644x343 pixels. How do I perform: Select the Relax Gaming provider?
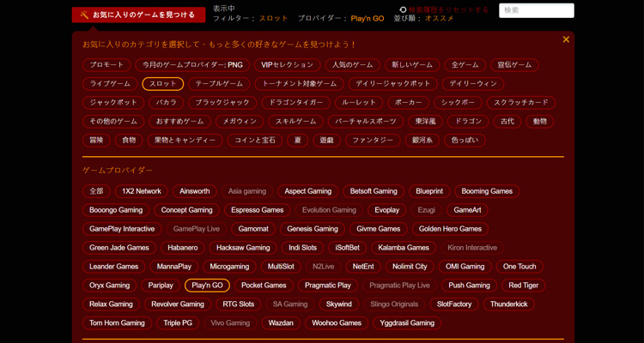[x=111, y=304]
